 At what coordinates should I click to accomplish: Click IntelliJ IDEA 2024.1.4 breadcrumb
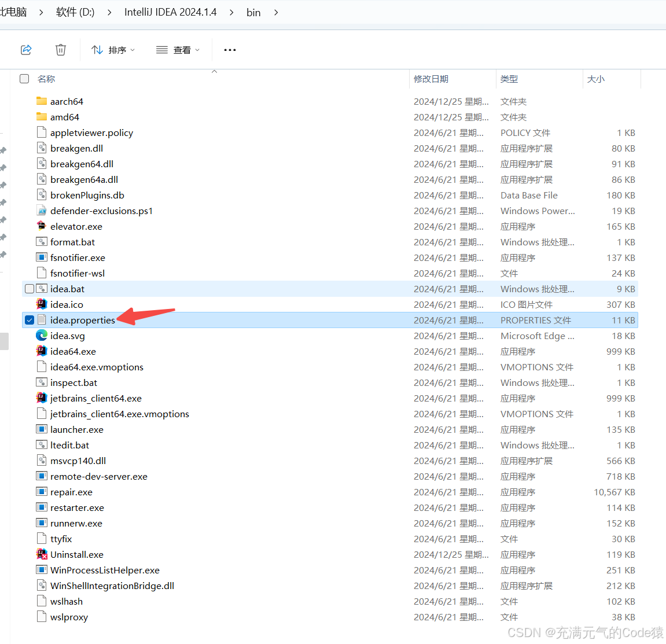click(170, 12)
